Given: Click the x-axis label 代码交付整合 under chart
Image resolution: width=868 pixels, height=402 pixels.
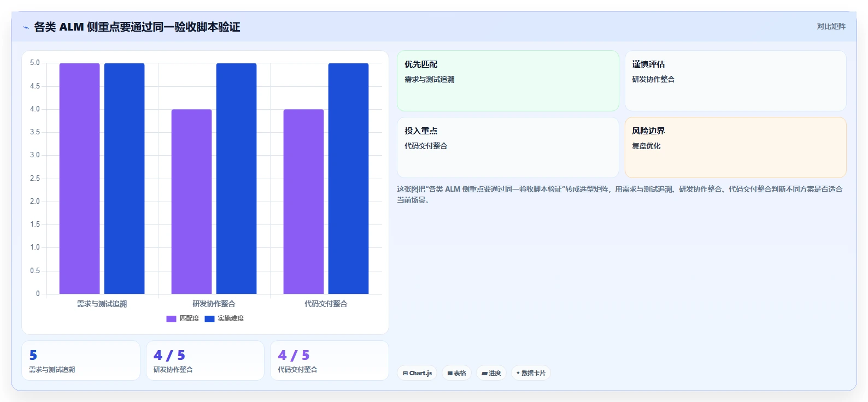Looking at the screenshot, I should [326, 304].
